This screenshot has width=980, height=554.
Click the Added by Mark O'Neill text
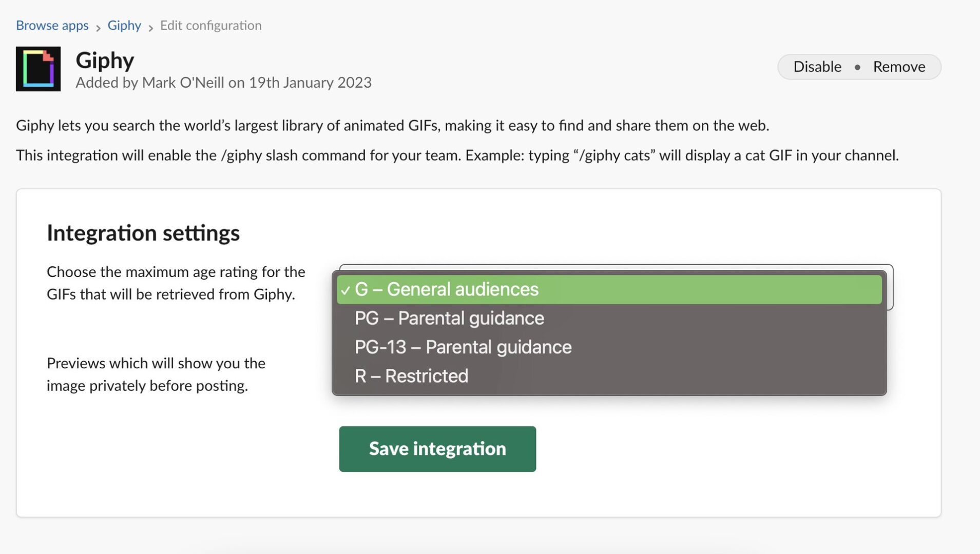click(x=223, y=83)
